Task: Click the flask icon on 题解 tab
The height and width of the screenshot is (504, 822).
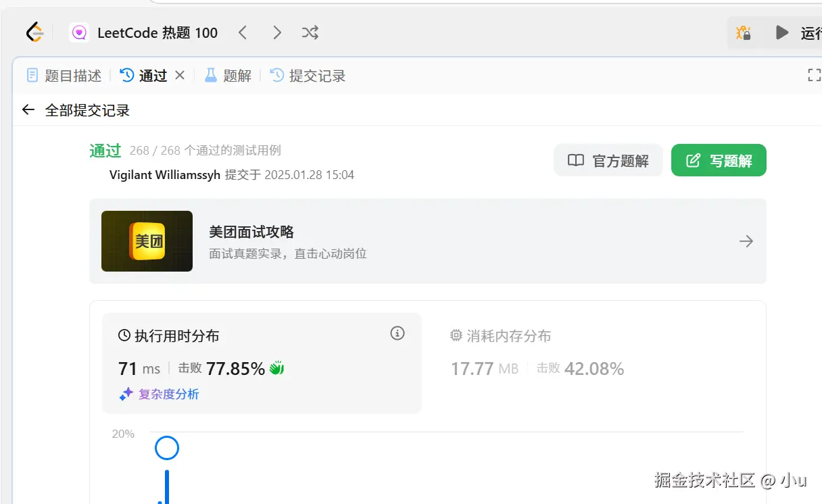Action: pyautogui.click(x=211, y=75)
